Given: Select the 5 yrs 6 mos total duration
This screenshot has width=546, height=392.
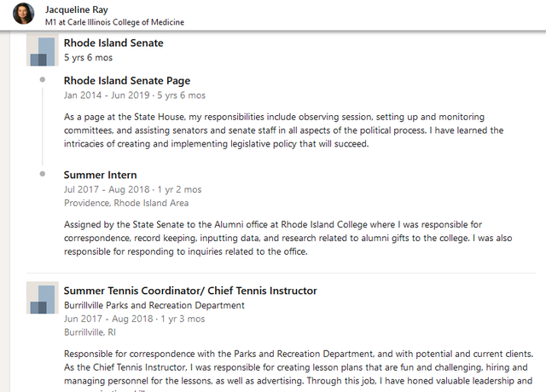Looking at the screenshot, I should pos(88,57).
